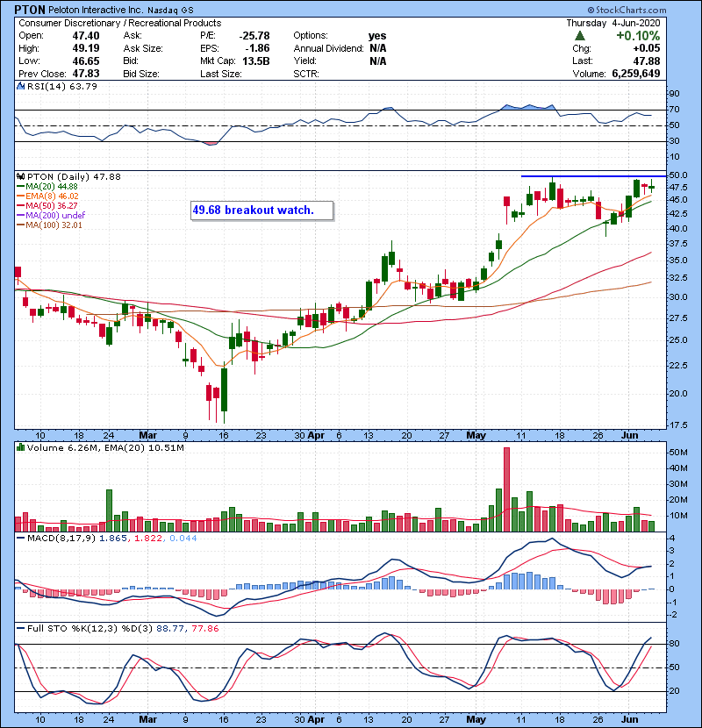
Task: Click the Volume panel bar-chart legend icon
Action: tap(20, 447)
